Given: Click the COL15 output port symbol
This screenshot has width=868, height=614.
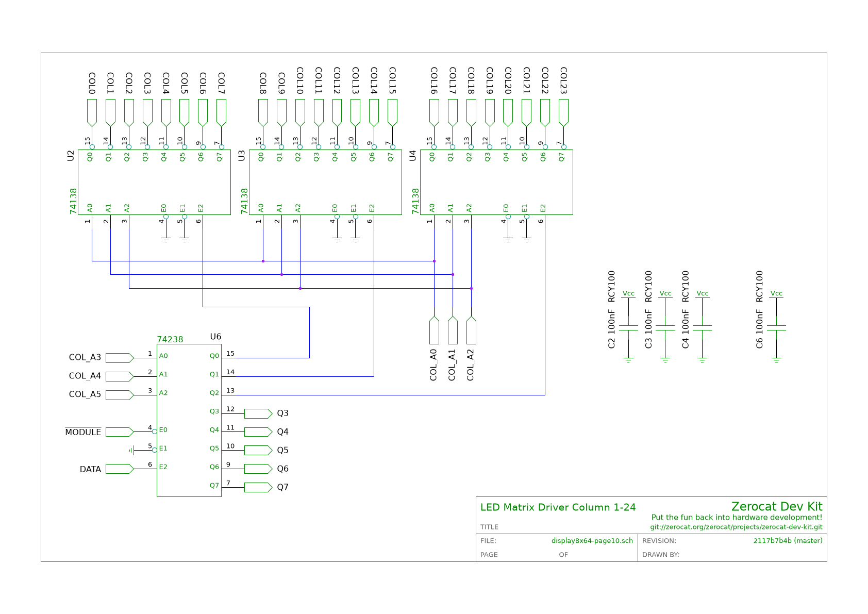Looking at the screenshot, I should point(392,112).
